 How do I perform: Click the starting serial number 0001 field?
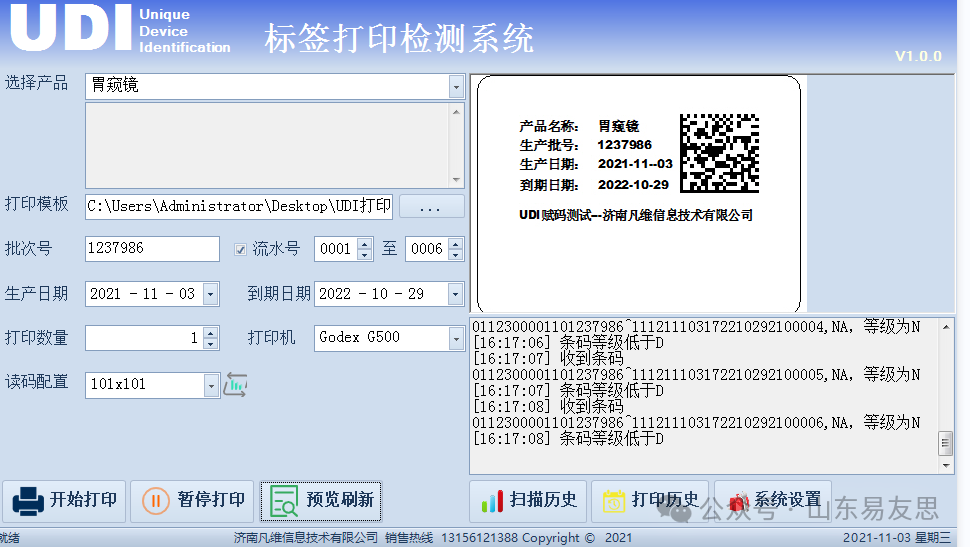pyautogui.click(x=337, y=249)
